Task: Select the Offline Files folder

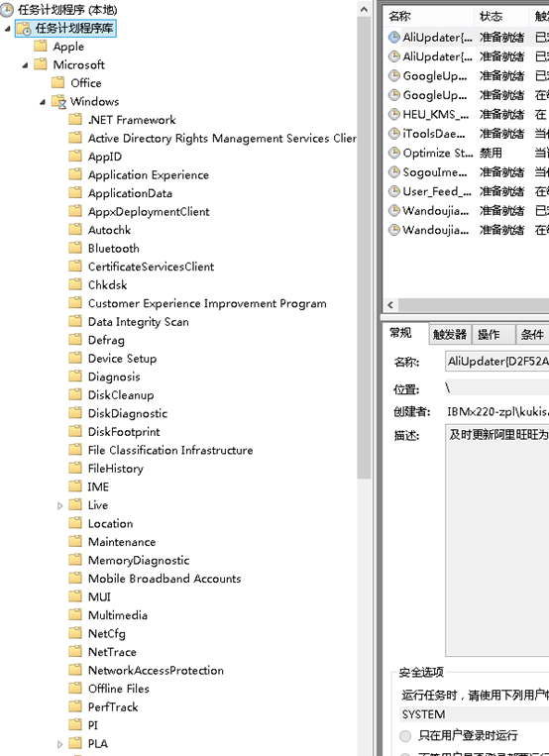Action: (119, 689)
